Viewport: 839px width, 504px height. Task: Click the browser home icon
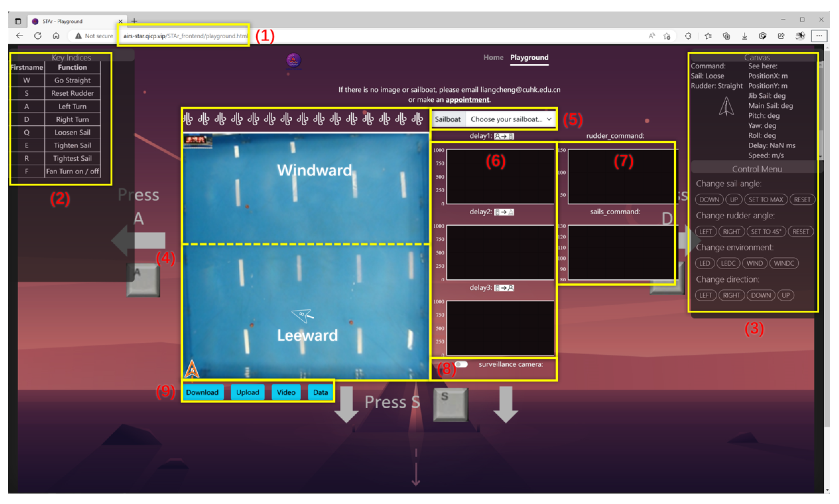point(56,36)
